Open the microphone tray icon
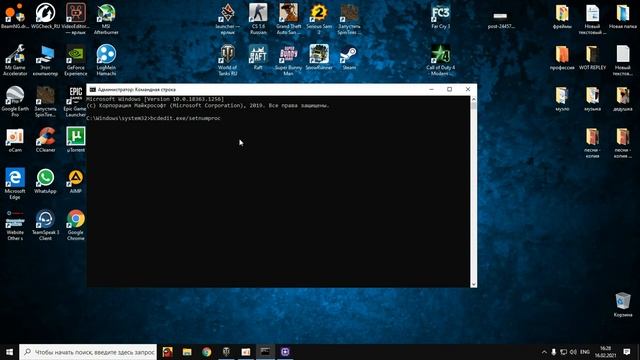This screenshot has width=640, height=360. 554,352
